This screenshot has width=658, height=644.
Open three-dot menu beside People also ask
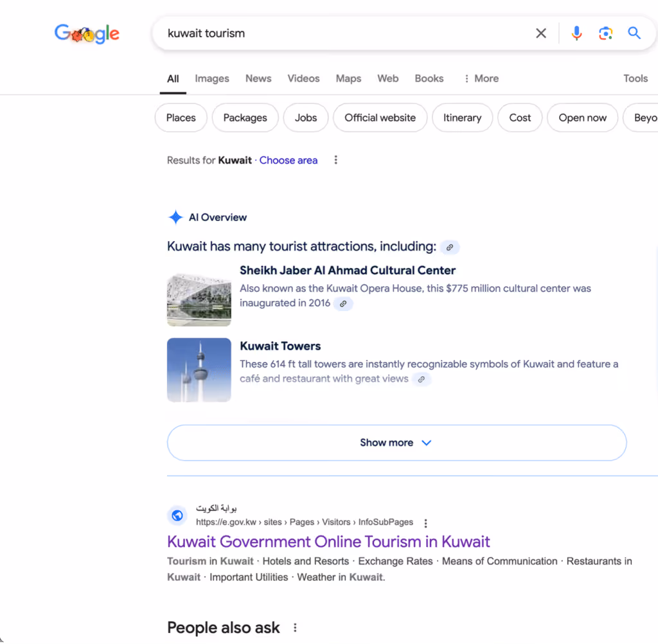(295, 628)
